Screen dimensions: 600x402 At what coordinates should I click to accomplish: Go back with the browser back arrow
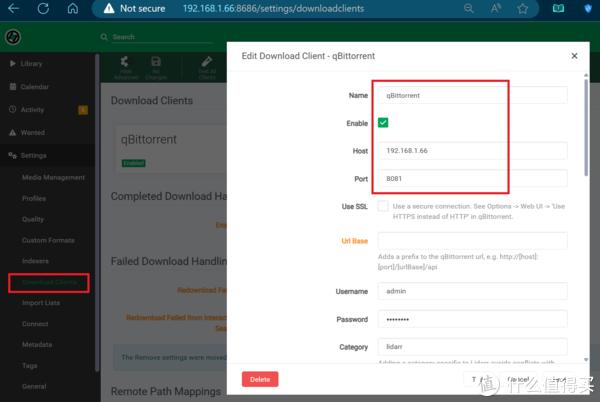point(13,8)
